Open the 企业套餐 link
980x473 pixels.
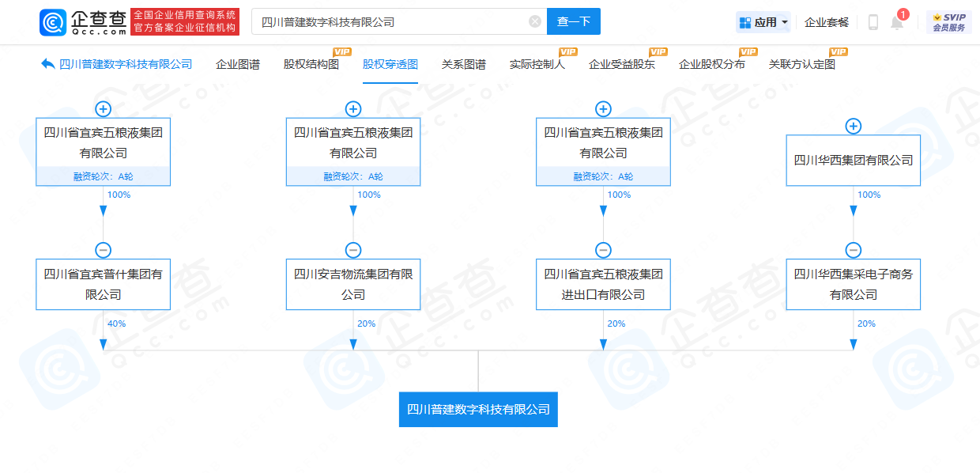tap(827, 22)
